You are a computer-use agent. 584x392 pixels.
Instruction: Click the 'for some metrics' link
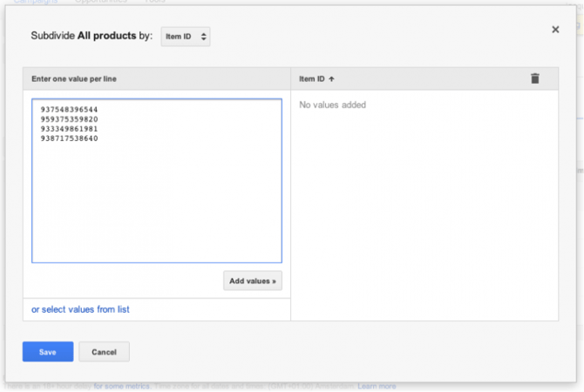(121, 386)
